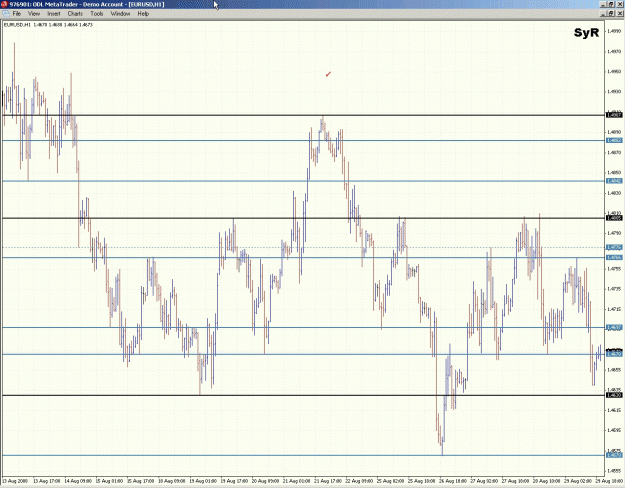Click the chart document icon beside File
Screen dimensions: 625x488
point(6,14)
